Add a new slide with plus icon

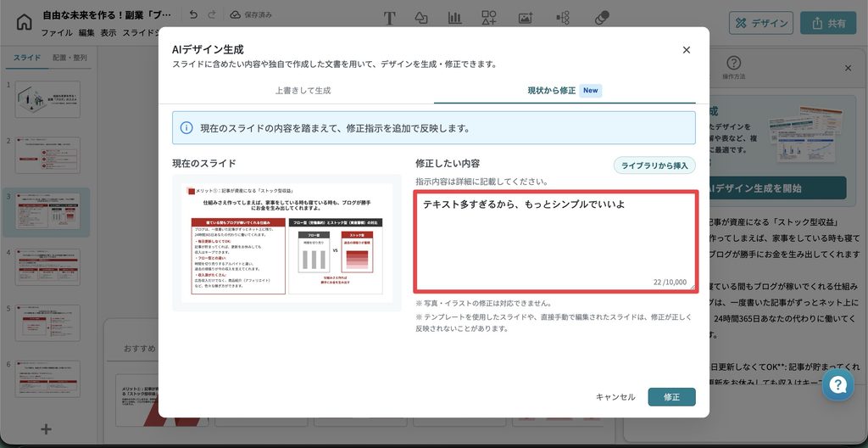(x=47, y=428)
